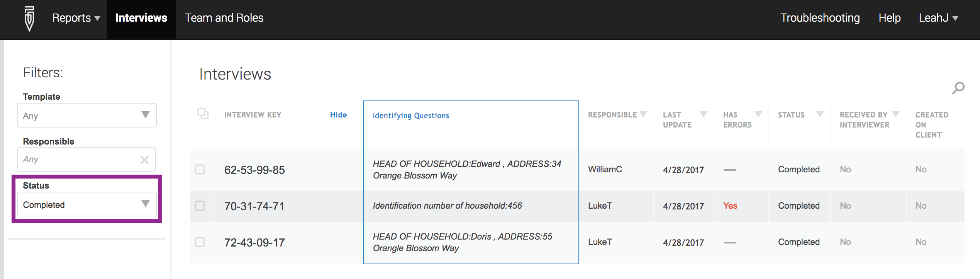Open the search magnifier icon
Screen dimensions: 980x279
tap(958, 88)
